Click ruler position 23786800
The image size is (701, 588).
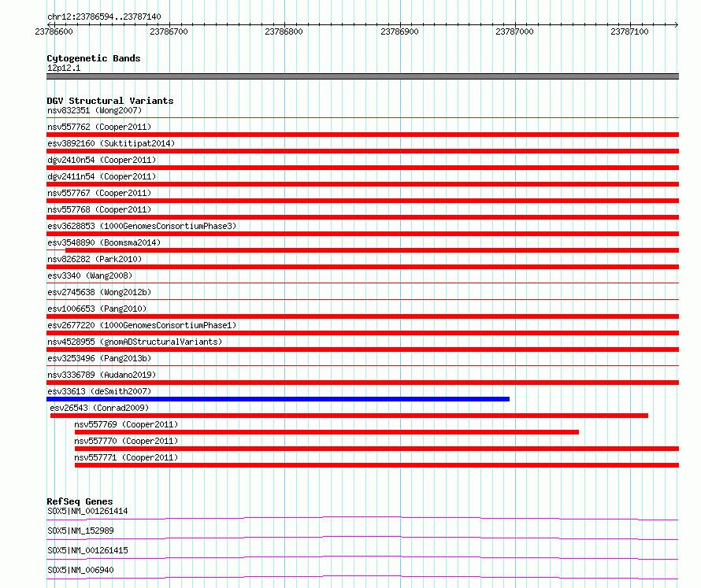284,31
